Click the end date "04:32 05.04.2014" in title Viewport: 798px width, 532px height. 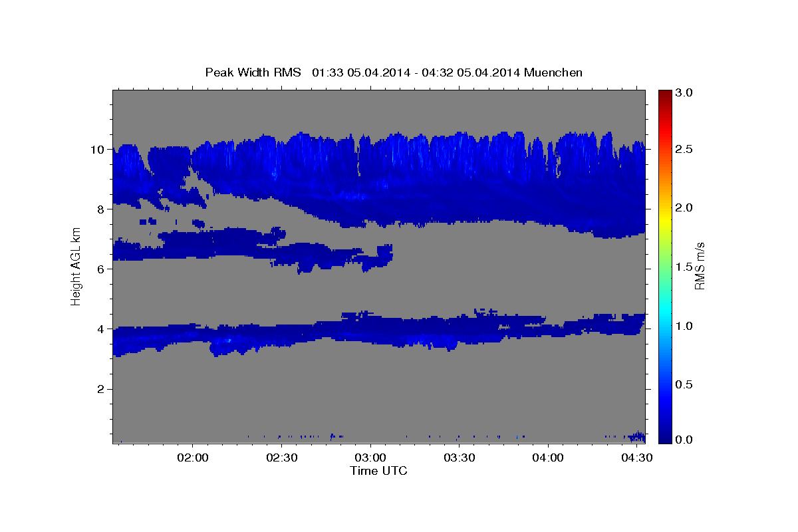pyautogui.click(x=472, y=72)
